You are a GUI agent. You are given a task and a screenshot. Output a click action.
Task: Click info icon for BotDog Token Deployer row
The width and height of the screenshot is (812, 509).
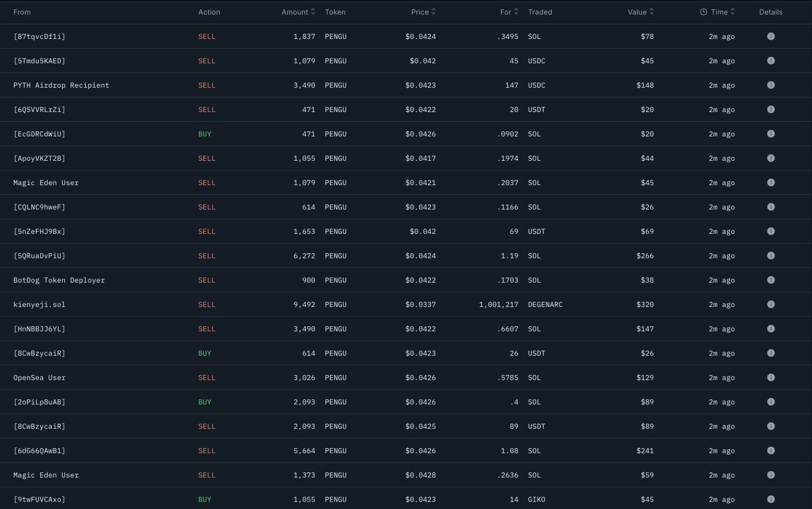click(771, 280)
